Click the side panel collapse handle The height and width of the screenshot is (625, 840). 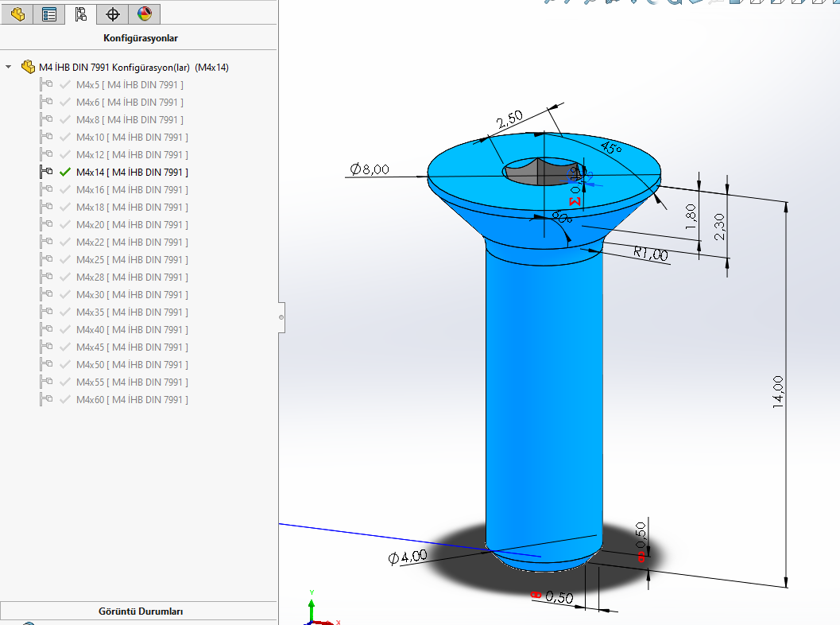tap(281, 316)
